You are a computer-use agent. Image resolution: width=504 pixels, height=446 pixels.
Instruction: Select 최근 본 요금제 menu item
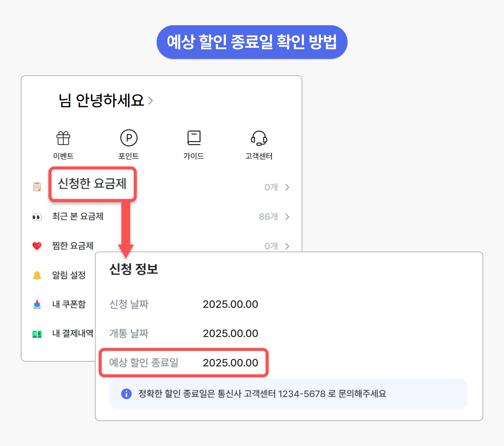point(78,216)
